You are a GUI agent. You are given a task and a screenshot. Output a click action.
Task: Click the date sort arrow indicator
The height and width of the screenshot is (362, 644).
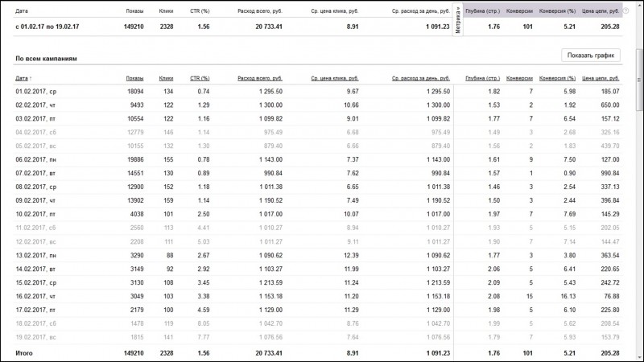(x=31, y=78)
